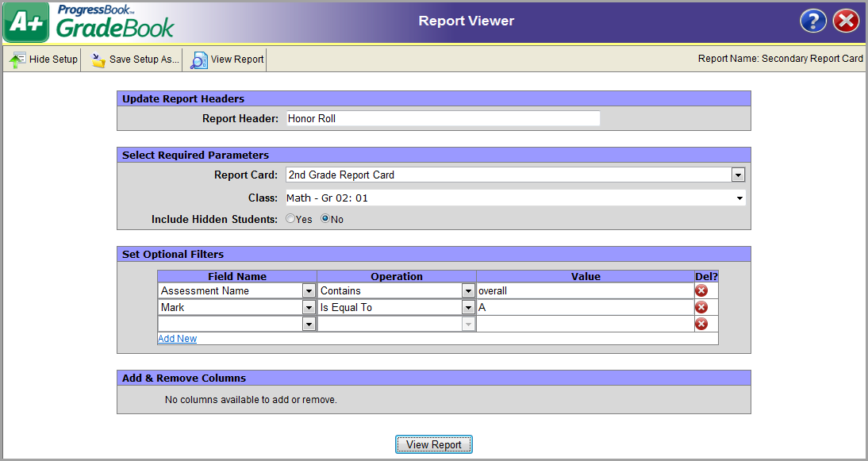The image size is (868, 461).
Task: Click the Report Header input field
Action: (443, 118)
